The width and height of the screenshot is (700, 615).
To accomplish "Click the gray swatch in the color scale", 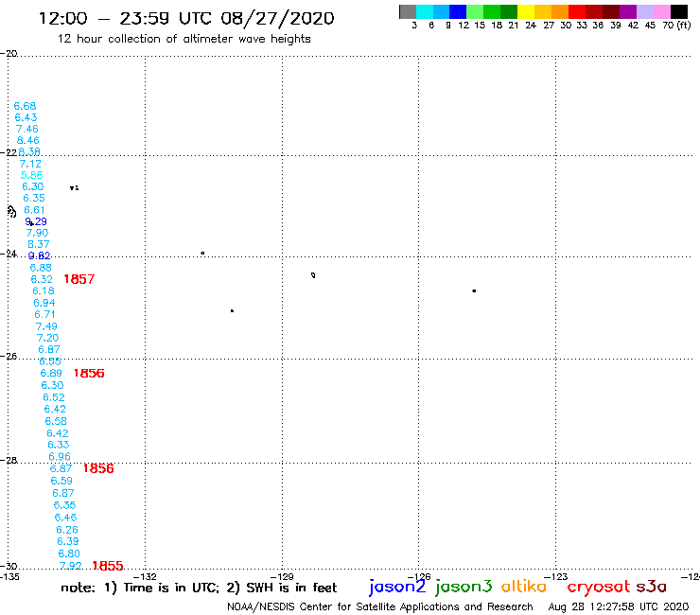I will (408, 11).
